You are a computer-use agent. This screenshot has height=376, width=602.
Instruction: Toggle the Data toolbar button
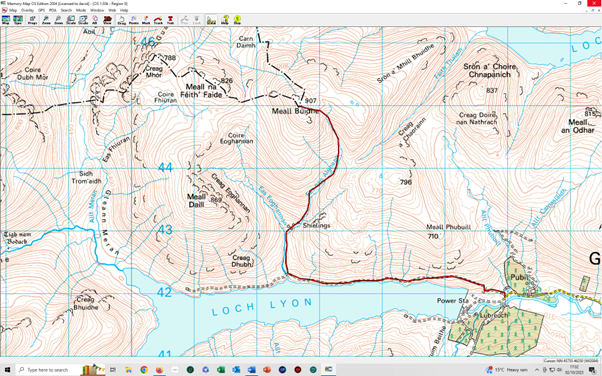point(211,20)
